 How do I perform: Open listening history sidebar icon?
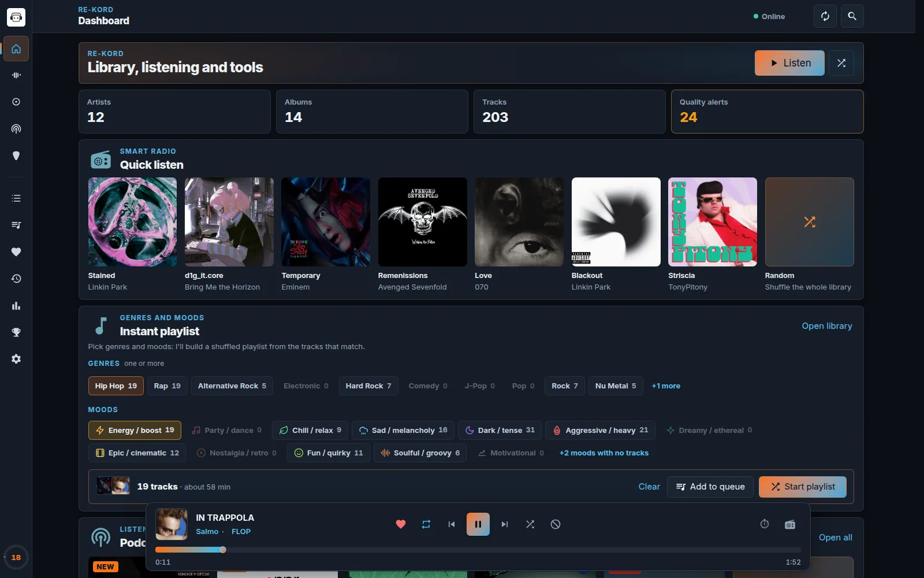coord(16,279)
